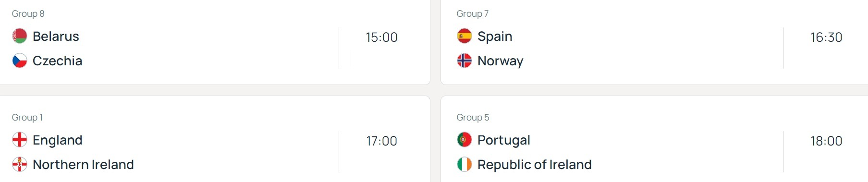Open the Belarus team link

(x=56, y=36)
